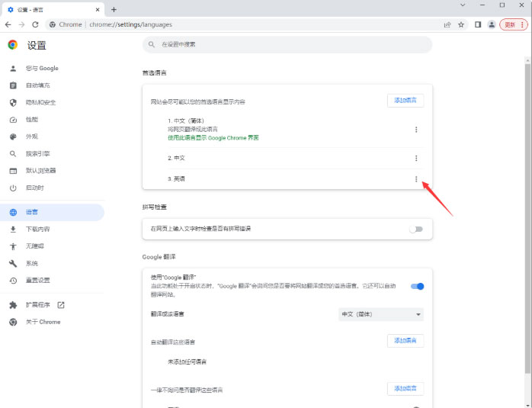The height and width of the screenshot is (408, 532).
Task: Select the 语言 sidebar item
Action: coord(53,212)
